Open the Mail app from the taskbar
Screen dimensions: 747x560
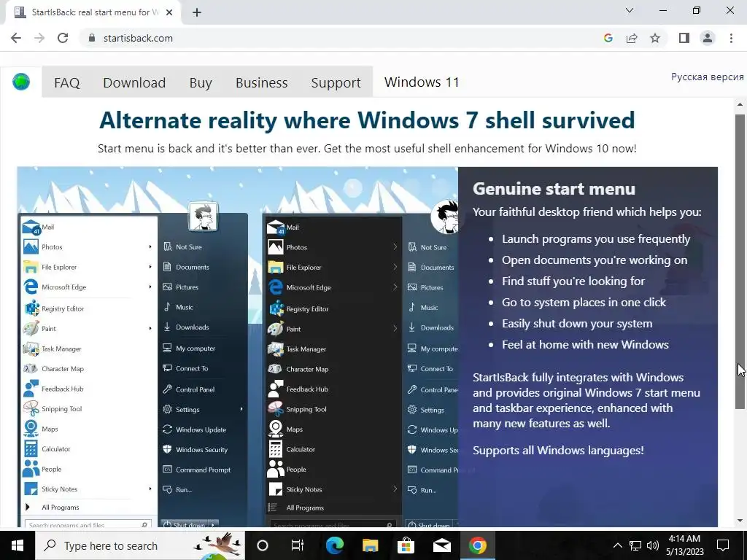[441, 545]
